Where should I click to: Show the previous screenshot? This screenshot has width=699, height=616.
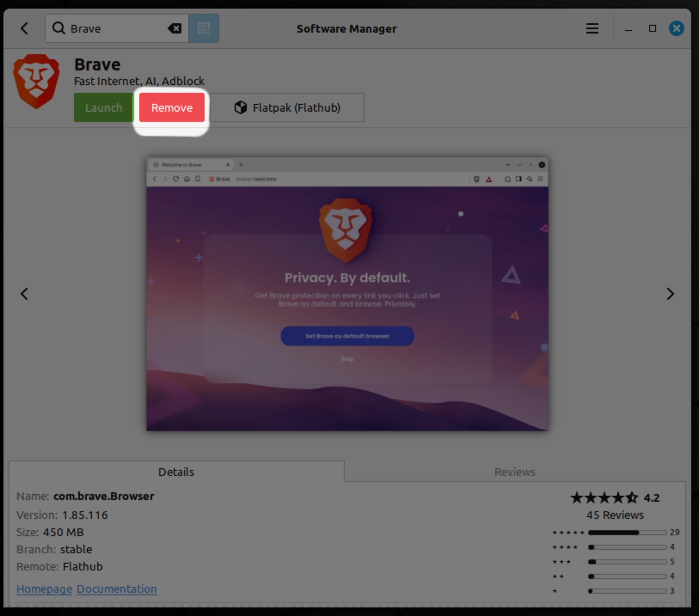pyautogui.click(x=25, y=294)
